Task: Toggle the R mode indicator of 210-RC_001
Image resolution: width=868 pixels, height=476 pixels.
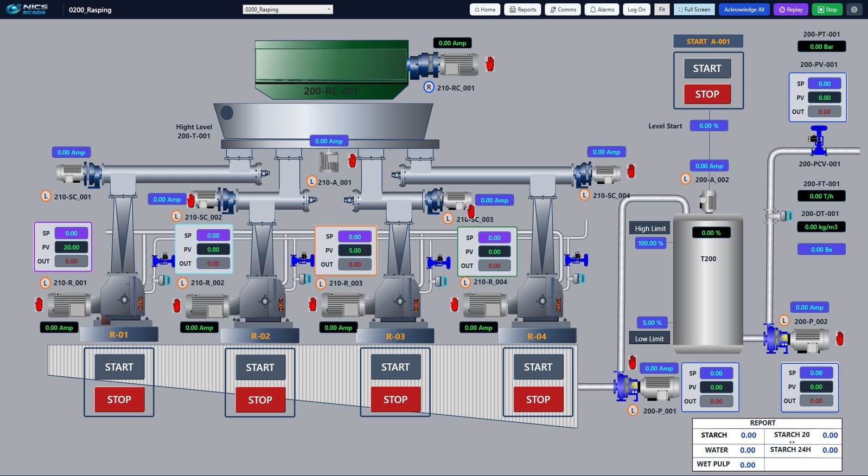Action: (x=429, y=87)
